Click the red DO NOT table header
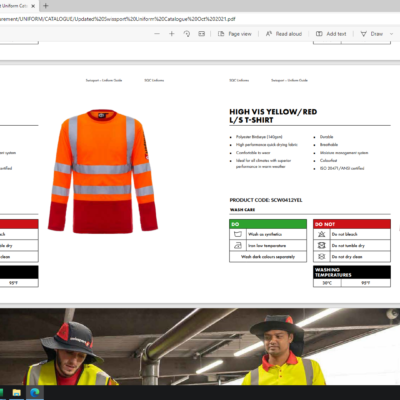The image size is (400, 400). pos(352,224)
